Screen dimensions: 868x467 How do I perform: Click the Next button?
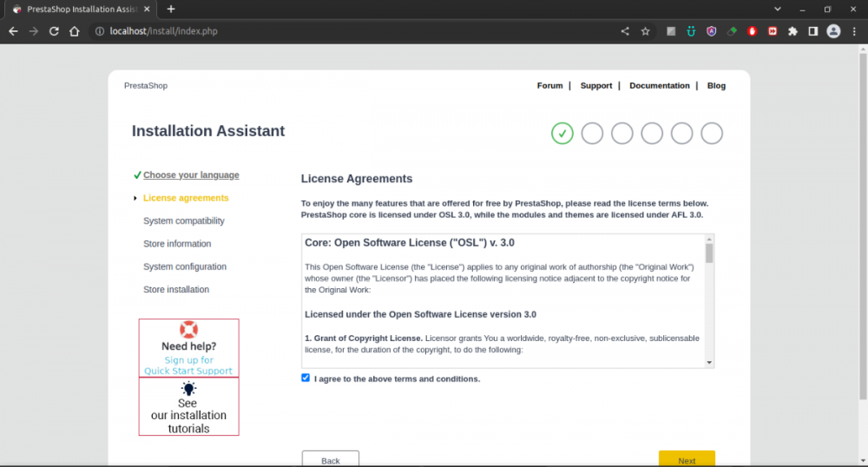pyautogui.click(x=687, y=459)
